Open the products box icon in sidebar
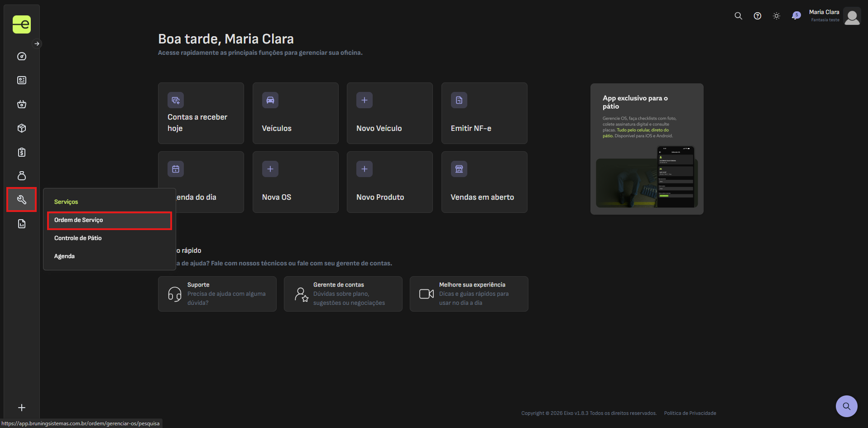Viewport: 868px width, 428px height. [x=22, y=128]
